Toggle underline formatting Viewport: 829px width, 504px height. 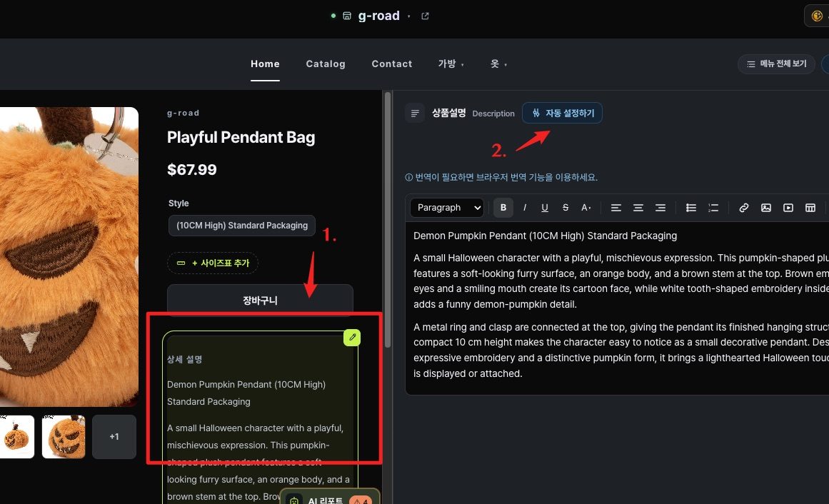coord(545,207)
